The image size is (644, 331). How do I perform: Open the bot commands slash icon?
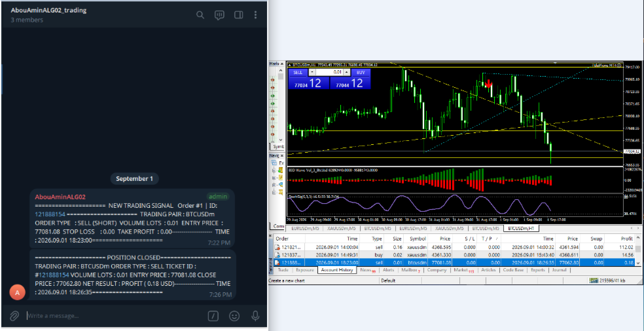click(213, 316)
